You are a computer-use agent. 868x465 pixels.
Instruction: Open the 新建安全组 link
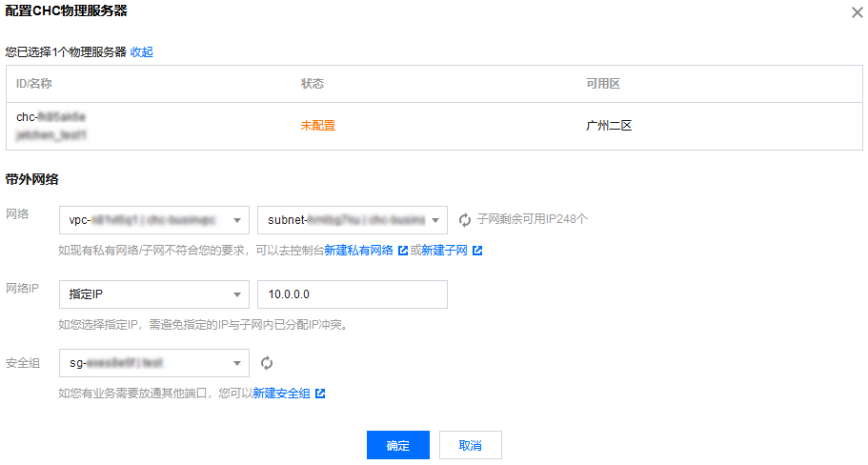[x=281, y=394]
